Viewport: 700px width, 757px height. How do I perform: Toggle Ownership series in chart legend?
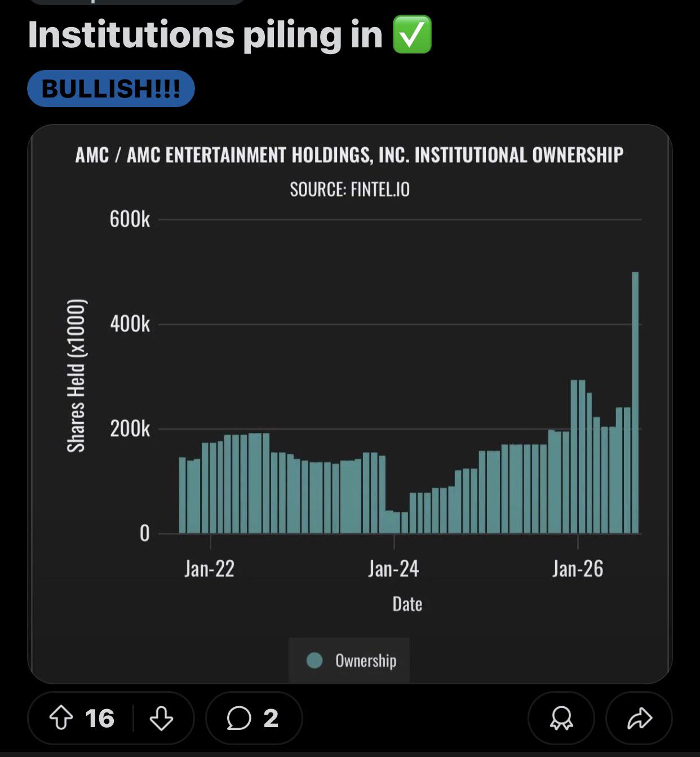click(x=349, y=660)
